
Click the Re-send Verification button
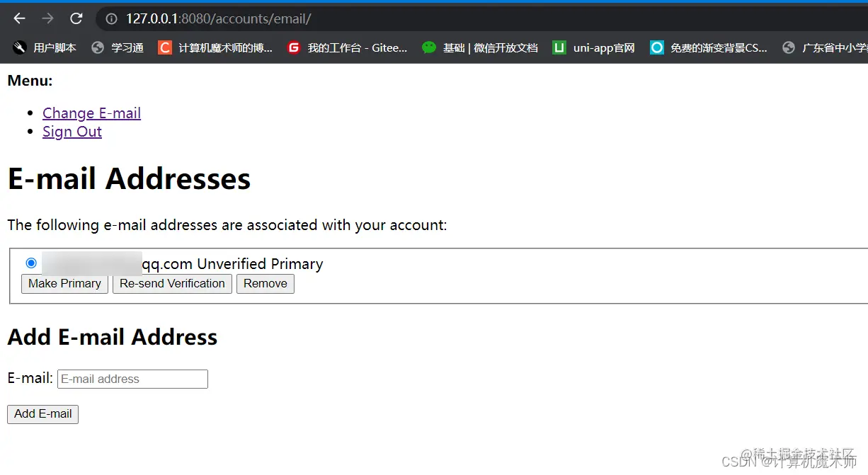tap(172, 284)
